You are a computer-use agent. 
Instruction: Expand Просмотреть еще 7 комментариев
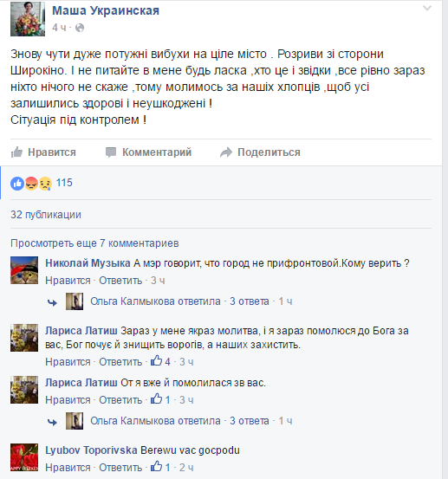click(x=94, y=243)
